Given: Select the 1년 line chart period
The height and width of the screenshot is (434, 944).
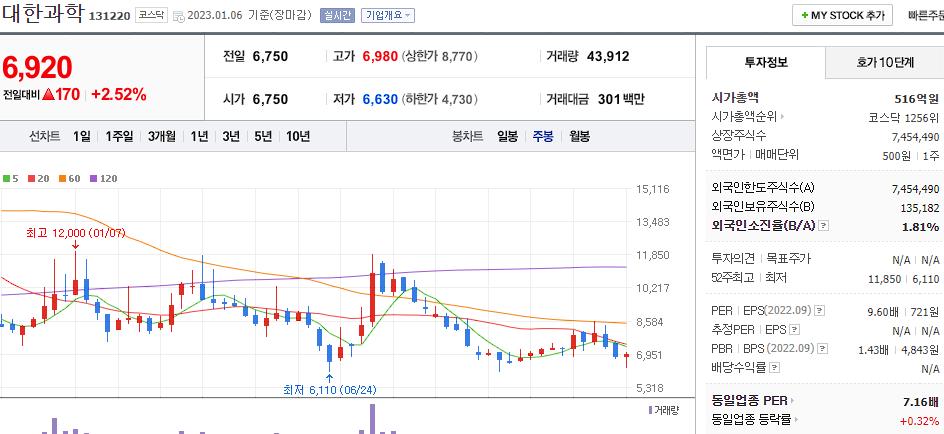Looking at the screenshot, I should [x=199, y=137].
